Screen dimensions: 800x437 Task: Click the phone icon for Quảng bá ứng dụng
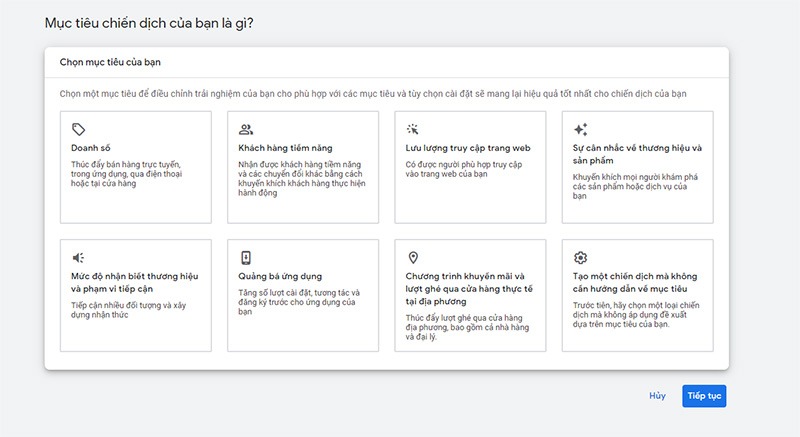[246, 257]
